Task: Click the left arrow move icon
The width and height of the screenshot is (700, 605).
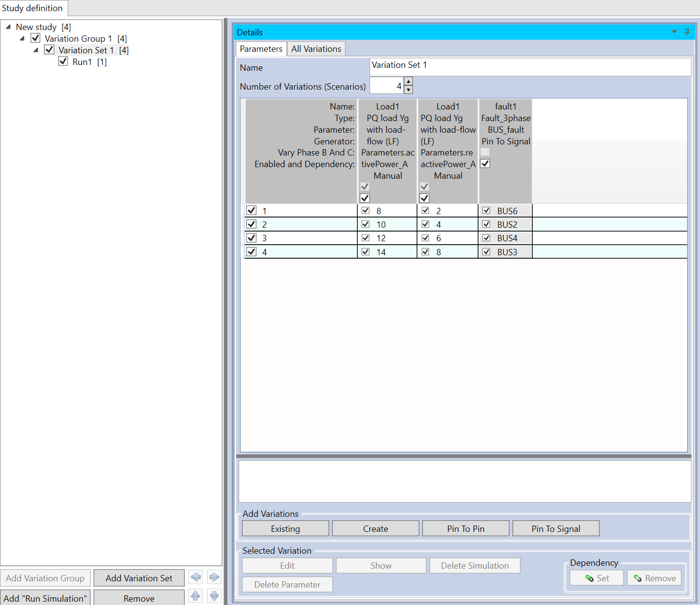Action: 196,577
